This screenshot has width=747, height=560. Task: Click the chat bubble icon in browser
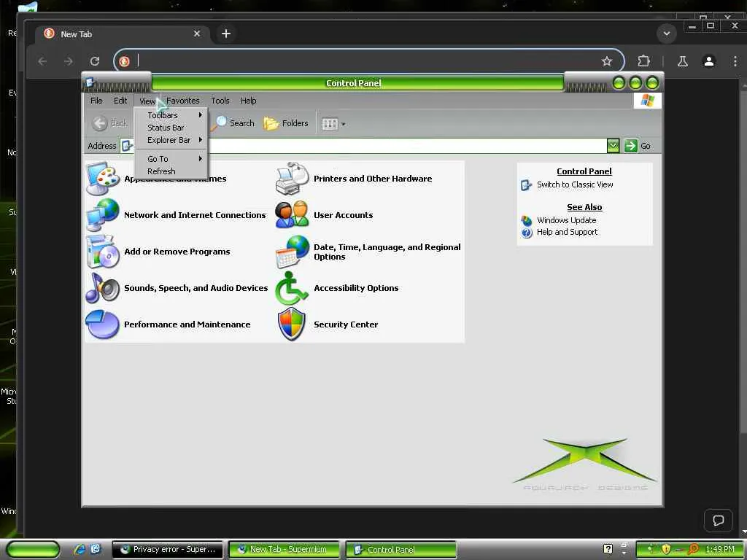(719, 521)
